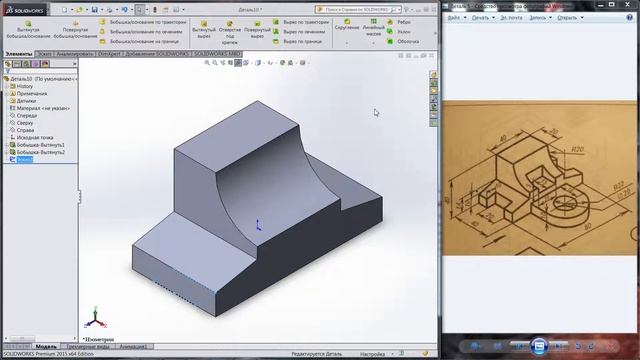
Task: Expand the History folder in tree
Action: (6, 87)
